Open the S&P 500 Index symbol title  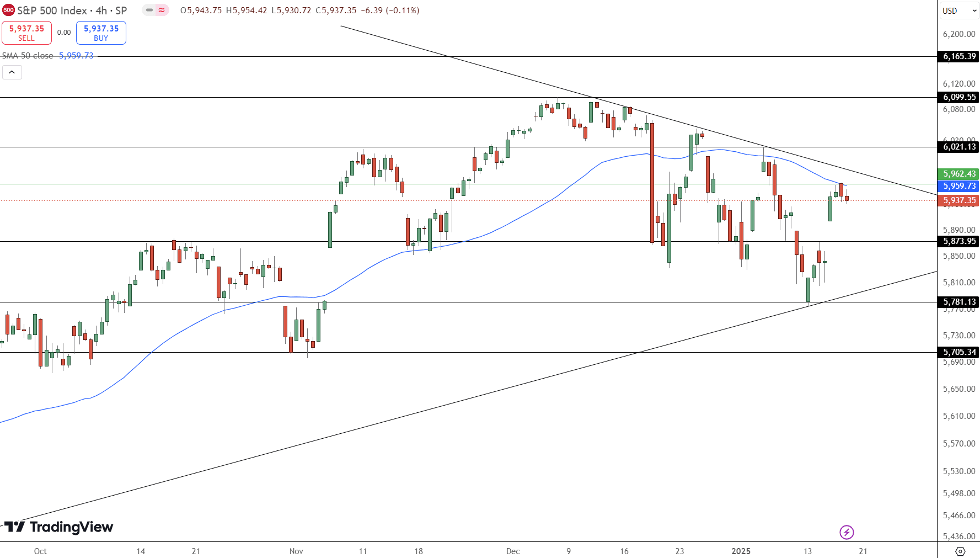[72, 10]
